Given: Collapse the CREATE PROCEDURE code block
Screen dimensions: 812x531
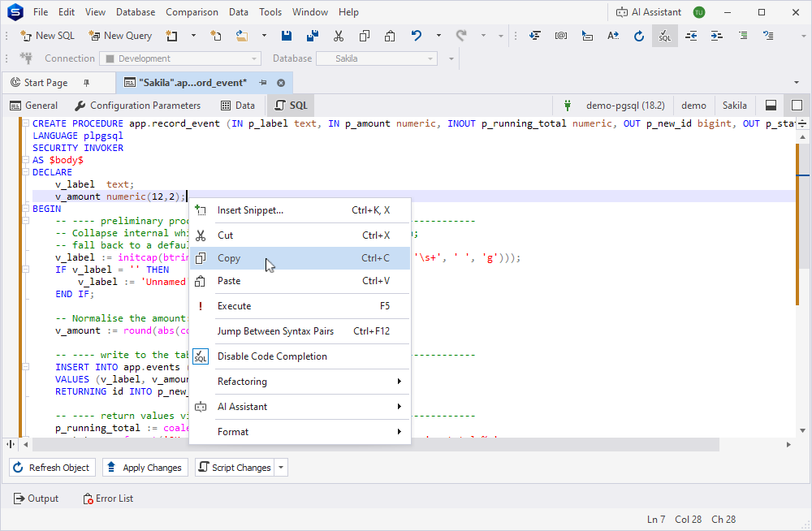Looking at the screenshot, I should click(25, 123).
